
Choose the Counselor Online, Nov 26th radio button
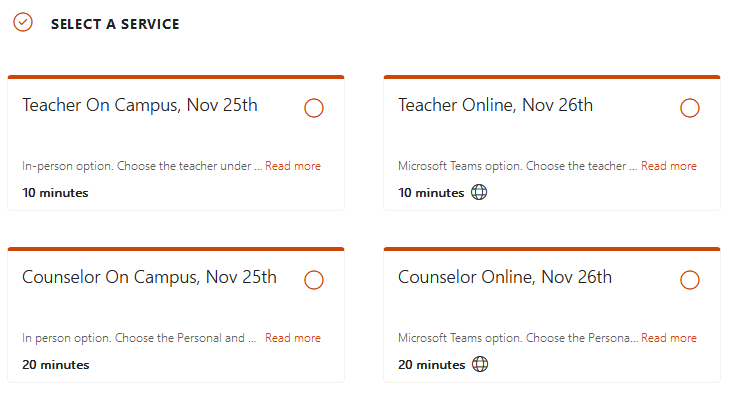coord(690,280)
